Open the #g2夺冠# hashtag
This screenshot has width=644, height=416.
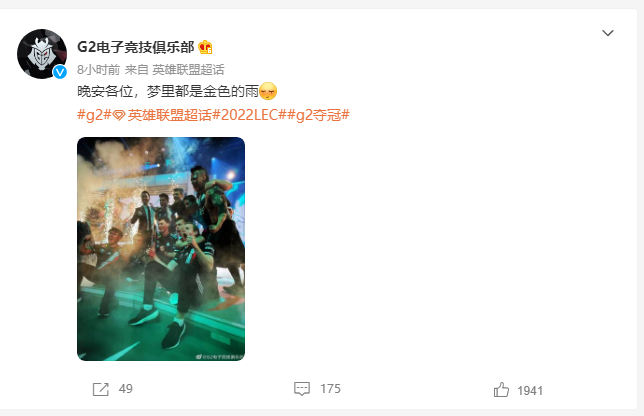coord(318,115)
